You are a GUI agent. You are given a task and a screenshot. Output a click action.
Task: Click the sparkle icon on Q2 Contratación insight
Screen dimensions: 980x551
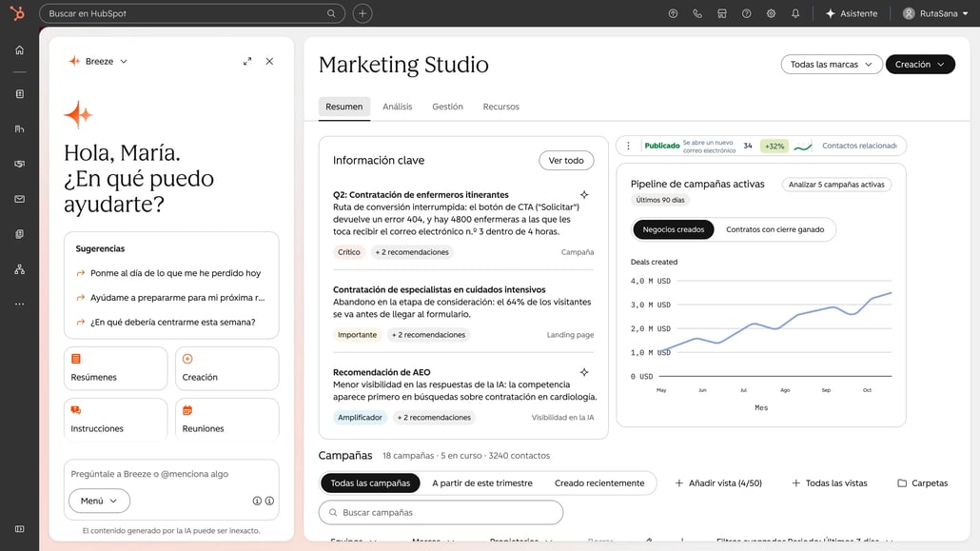click(x=584, y=194)
